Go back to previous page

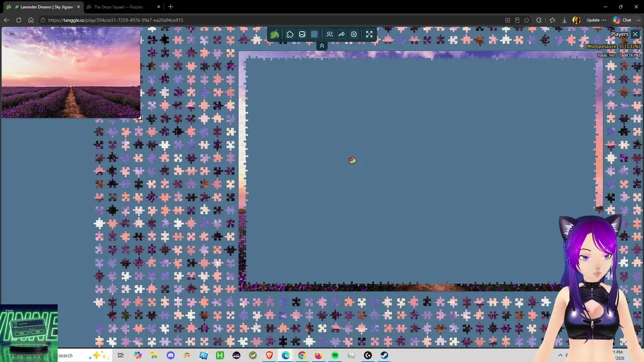tap(7, 20)
